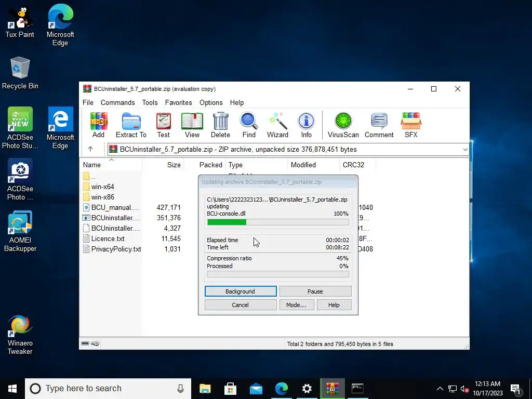Open the File menu

(x=88, y=102)
